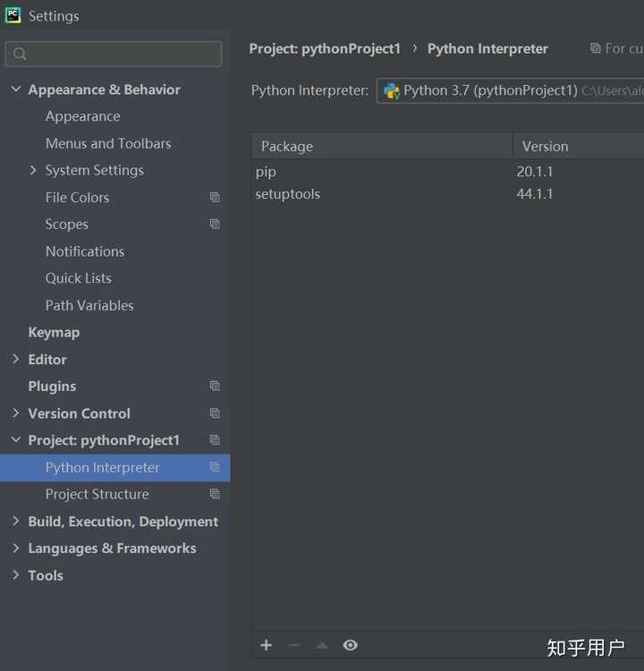Toggle show early releases eye icon

click(350, 645)
